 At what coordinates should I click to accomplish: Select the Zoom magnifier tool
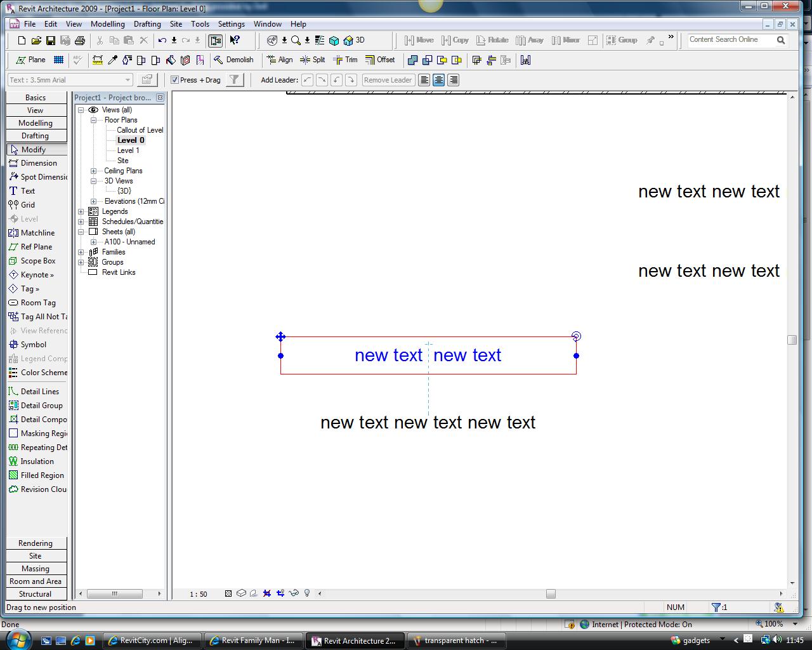(x=296, y=40)
